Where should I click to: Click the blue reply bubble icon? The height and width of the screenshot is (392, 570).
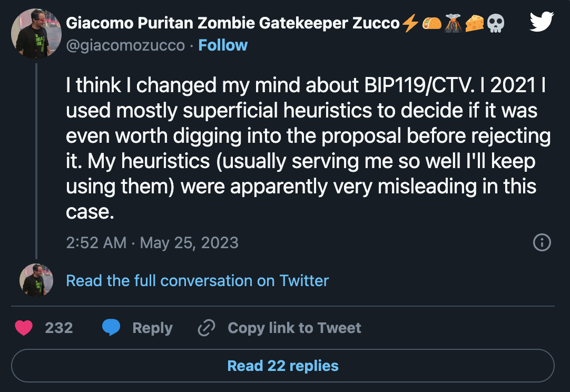coord(111,328)
